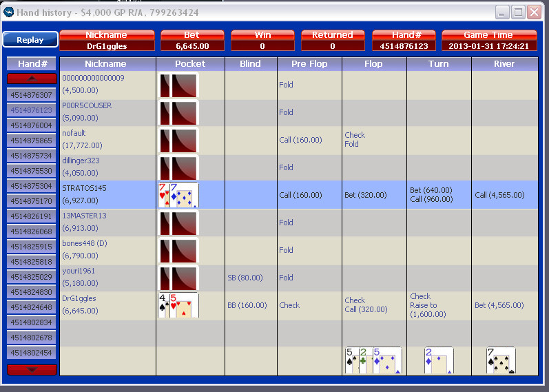
Task: Click the Nickname column header
Action: [108, 64]
